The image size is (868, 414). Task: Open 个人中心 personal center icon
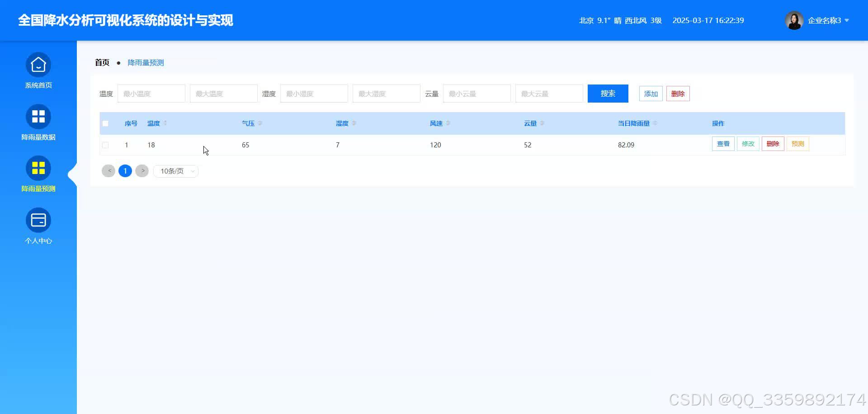tap(38, 220)
